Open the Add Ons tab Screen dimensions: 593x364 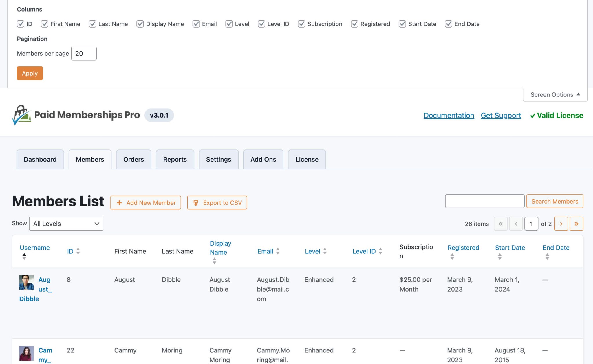[x=263, y=159]
